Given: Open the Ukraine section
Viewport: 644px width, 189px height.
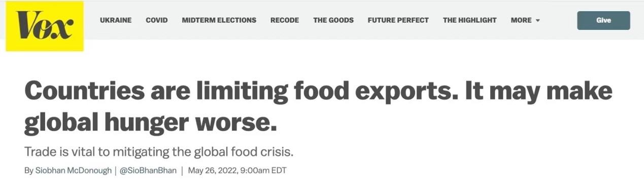Looking at the screenshot, I should 116,20.
